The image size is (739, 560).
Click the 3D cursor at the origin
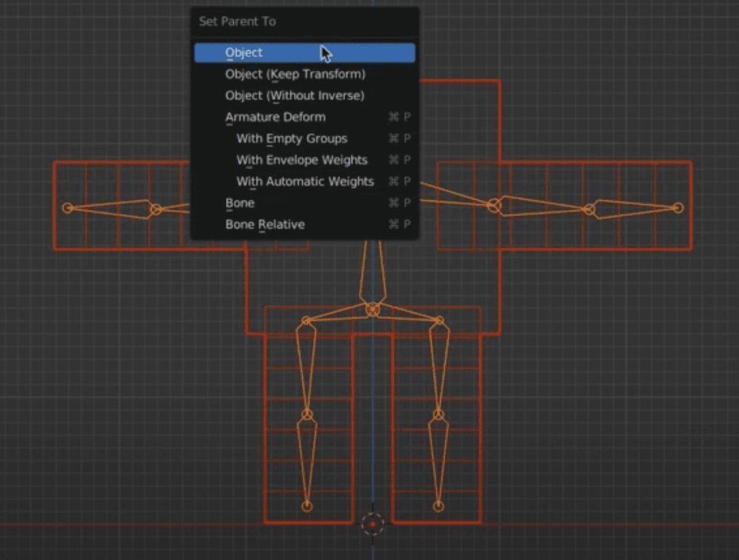[373, 524]
